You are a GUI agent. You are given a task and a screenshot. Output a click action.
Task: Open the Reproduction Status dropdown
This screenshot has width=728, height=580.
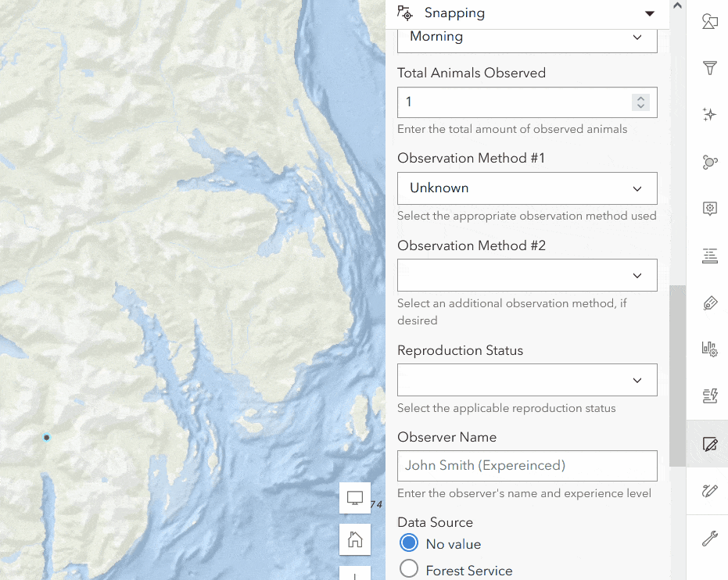(526, 380)
